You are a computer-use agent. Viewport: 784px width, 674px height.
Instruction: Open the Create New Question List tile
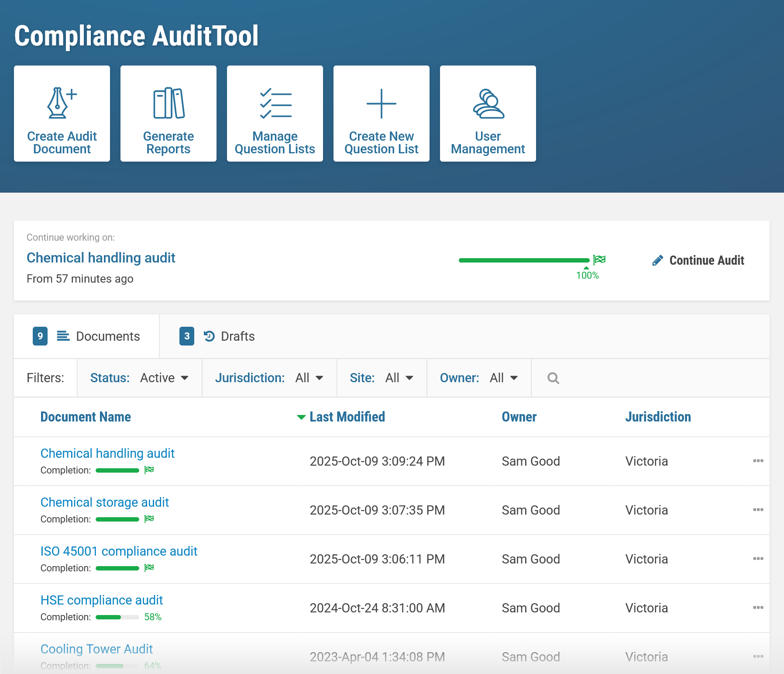click(x=382, y=114)
